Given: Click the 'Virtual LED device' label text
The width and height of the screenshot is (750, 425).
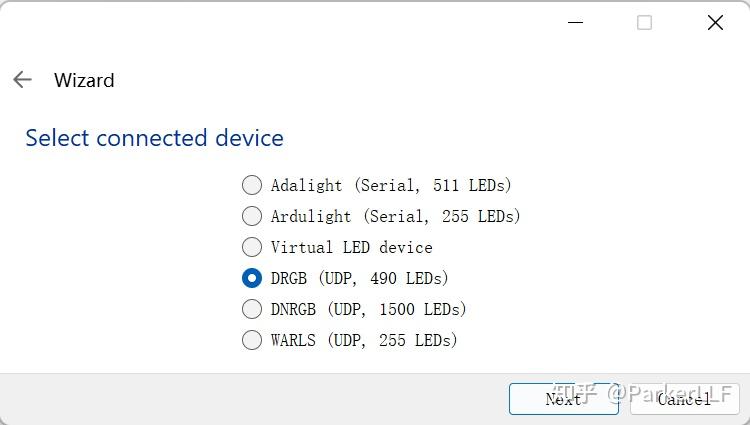Looking at the screenshot, I should (351, 247).
